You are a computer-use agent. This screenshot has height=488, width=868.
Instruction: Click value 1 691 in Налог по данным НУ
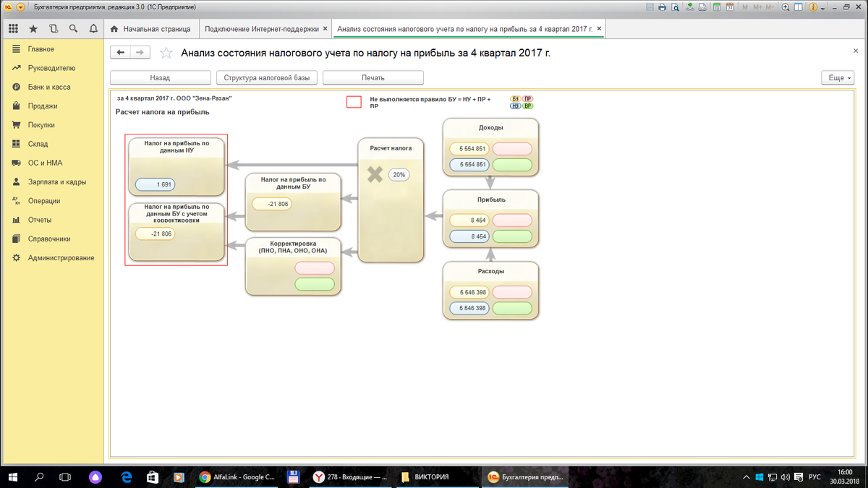pyautogui.click(x=155, y=184)
